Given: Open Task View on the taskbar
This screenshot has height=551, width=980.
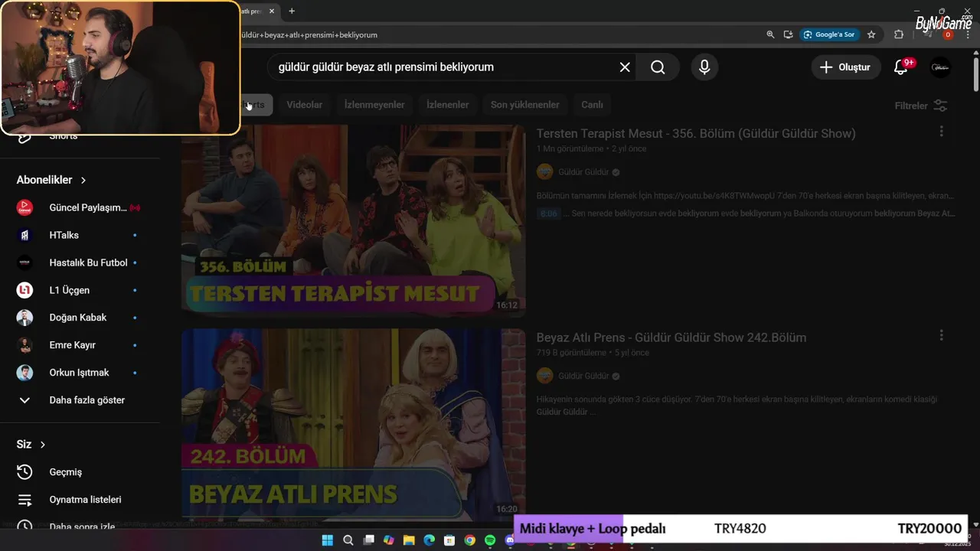Looking at the screenshot, I should click(x=368, y=540).
